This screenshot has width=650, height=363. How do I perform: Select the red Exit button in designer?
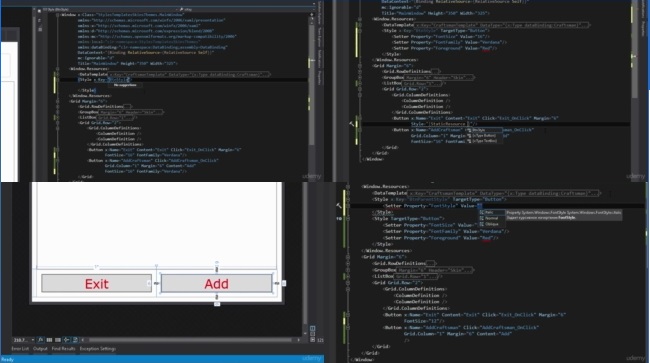pyautogui.click(x=97, y=283)
